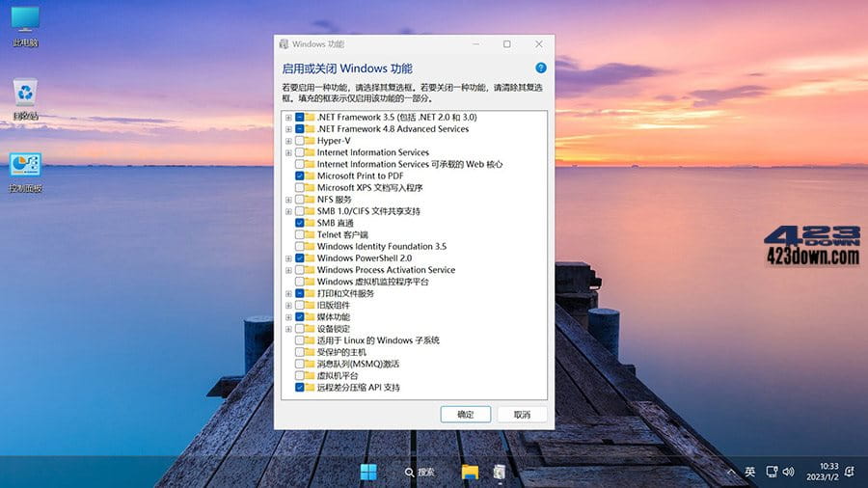868x488 pixels.
Task: Show hidden tray icons chevron
Action: 731,472
